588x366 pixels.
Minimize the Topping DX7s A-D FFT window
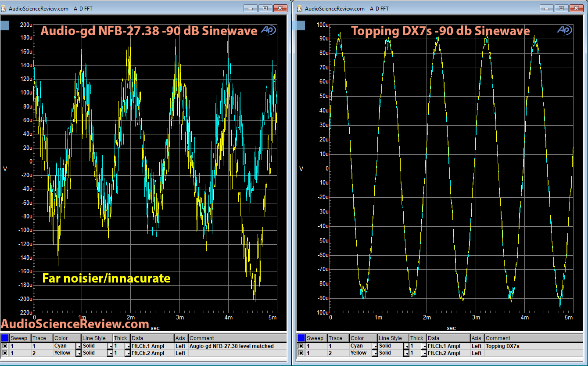pyautogui.click(x=547, y=8)
